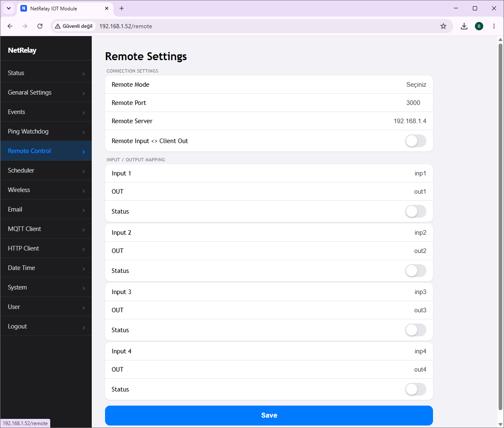The image size is (504, 428).
Task: Click the NetRelay logo text
Action: [x=22, y=50]
